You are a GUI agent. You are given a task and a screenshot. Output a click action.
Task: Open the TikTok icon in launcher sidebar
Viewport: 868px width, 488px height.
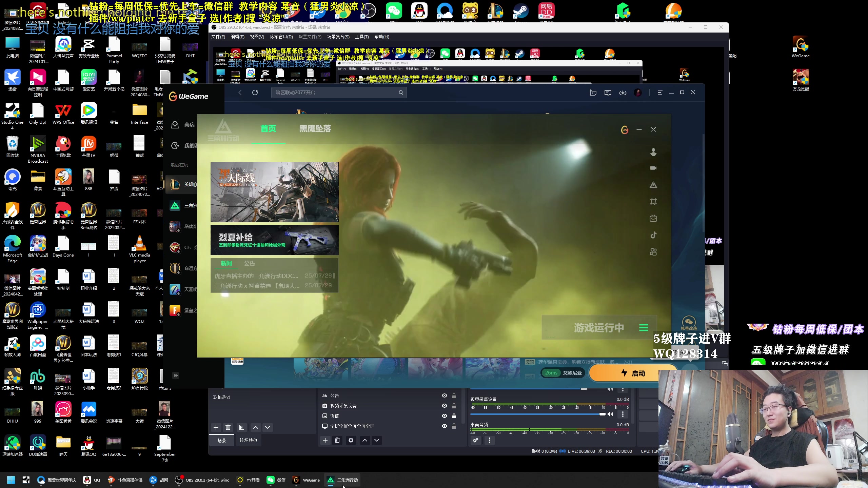pos(653,235)
